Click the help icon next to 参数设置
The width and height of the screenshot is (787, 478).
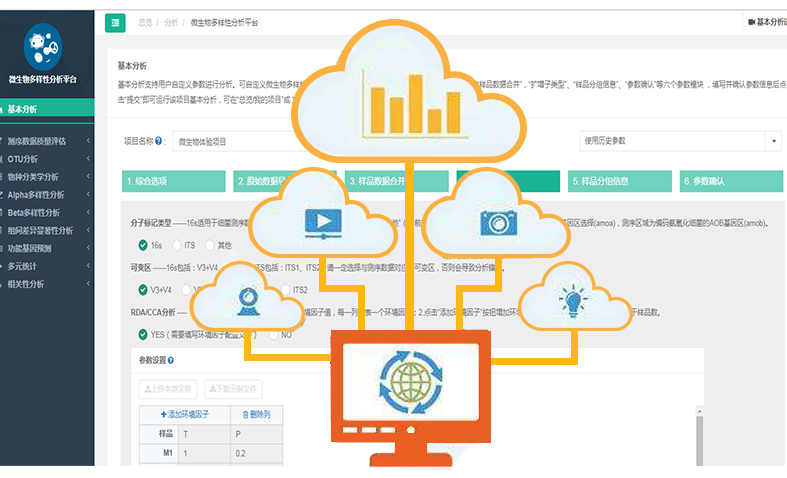pyautogui.click(x=171, y=360)
